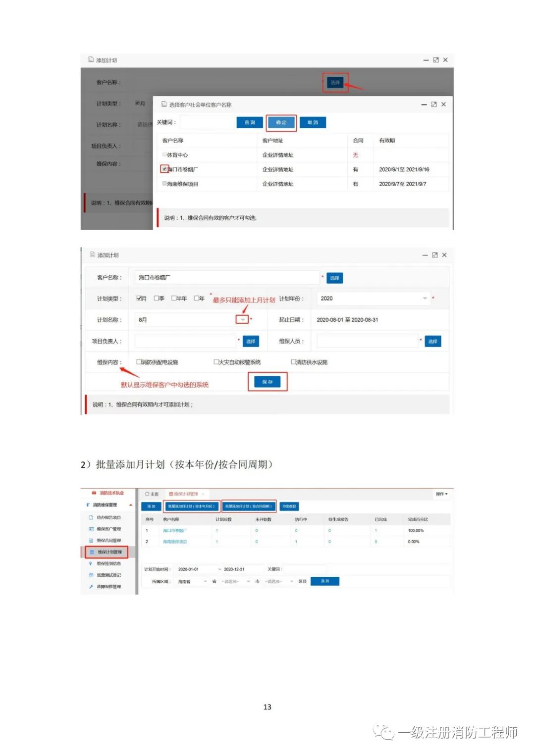The image size is (535, 756).
Task: Click the 客户名称 column header in dialog
Action: click(173, 141)
